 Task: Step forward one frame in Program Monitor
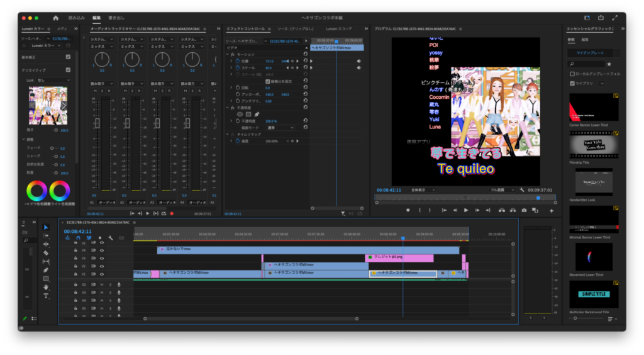coord(477,210)
